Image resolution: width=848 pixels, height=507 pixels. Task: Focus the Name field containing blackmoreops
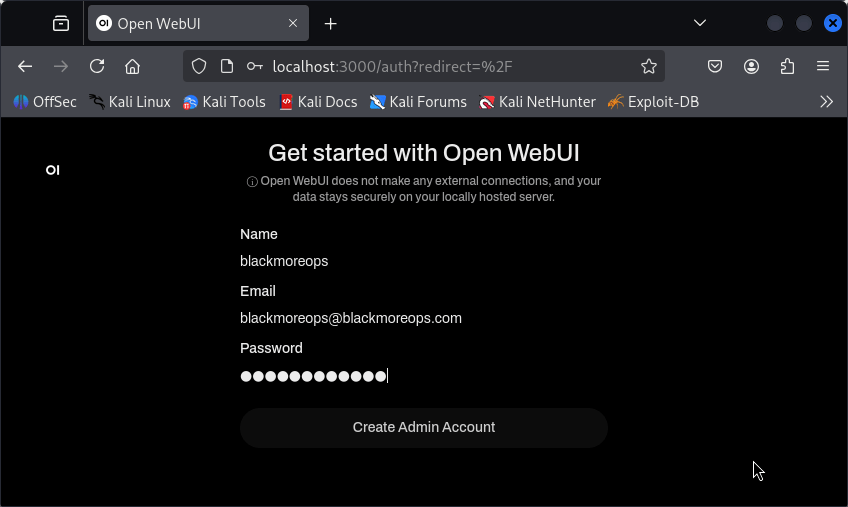coord(424,261)
